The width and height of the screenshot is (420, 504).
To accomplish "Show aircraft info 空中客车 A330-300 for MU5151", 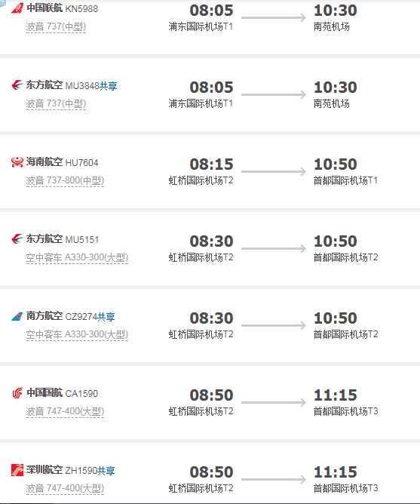I will point(77,257).
